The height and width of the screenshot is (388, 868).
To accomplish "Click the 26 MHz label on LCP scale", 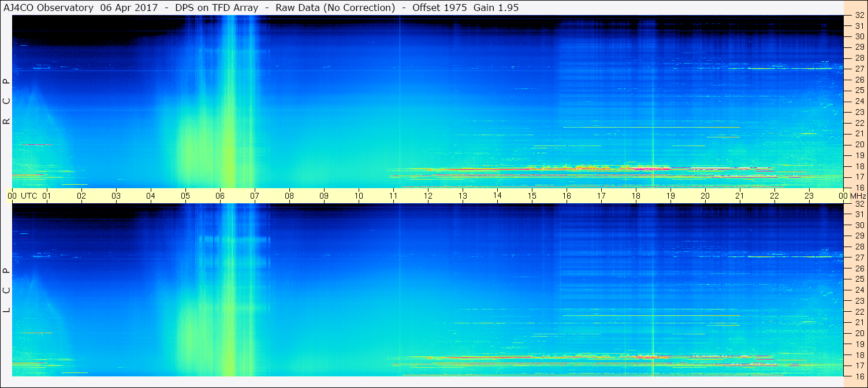I will [859, 268].
